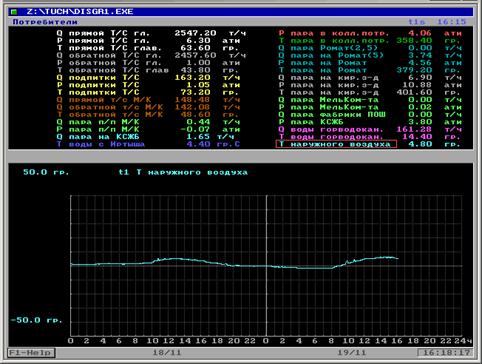
Task: Select row 'Р пара на кир.з-д'
Action: pyautogui.click(x=370, y=85)
